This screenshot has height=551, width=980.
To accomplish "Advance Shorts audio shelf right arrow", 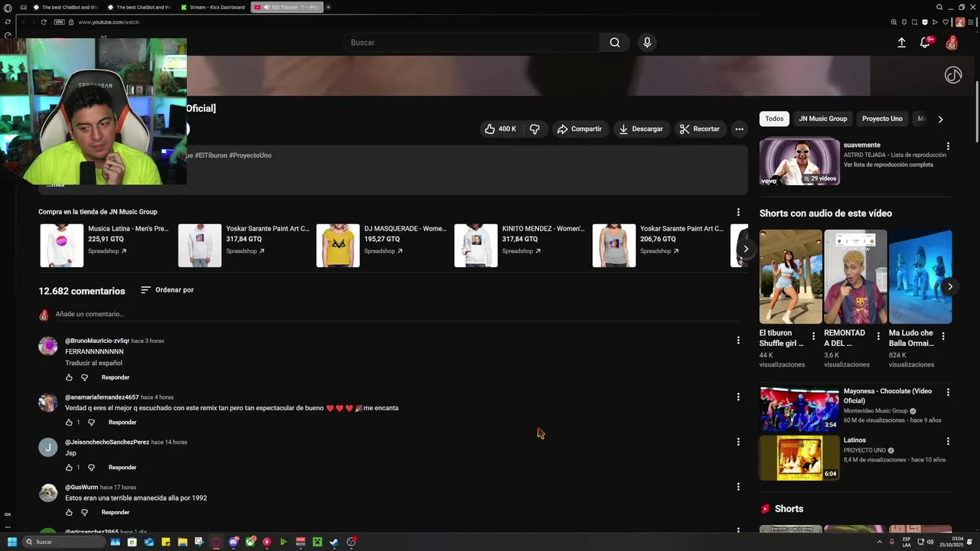I will [x=950, y=287].
